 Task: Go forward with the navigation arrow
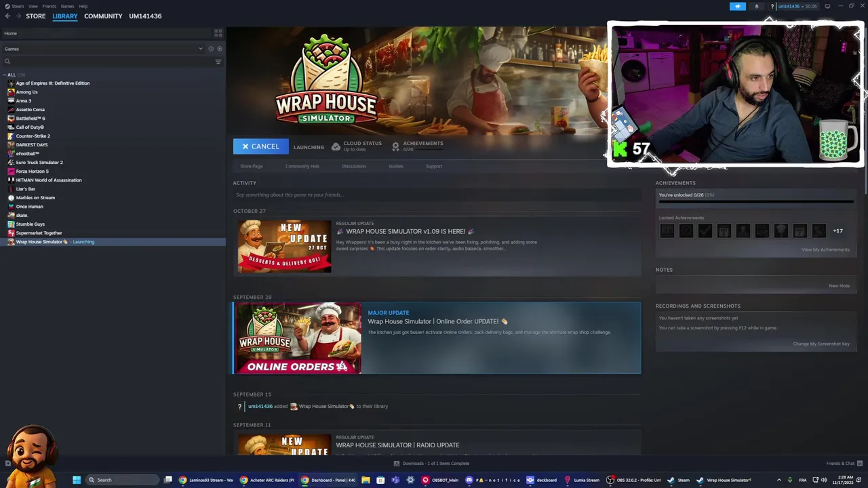(x=18, y=16)
